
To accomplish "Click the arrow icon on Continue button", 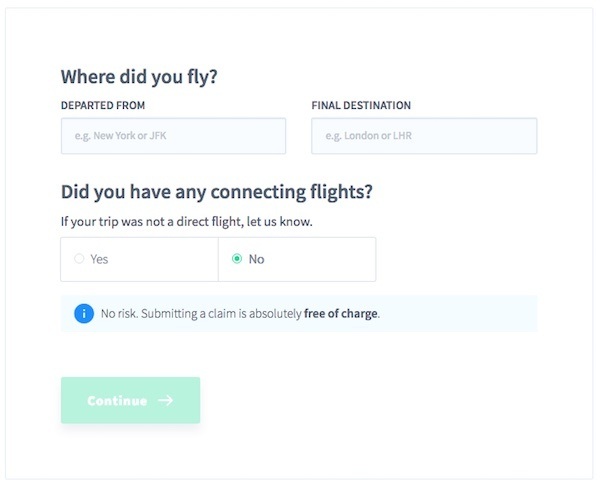I will click(166, 401).
